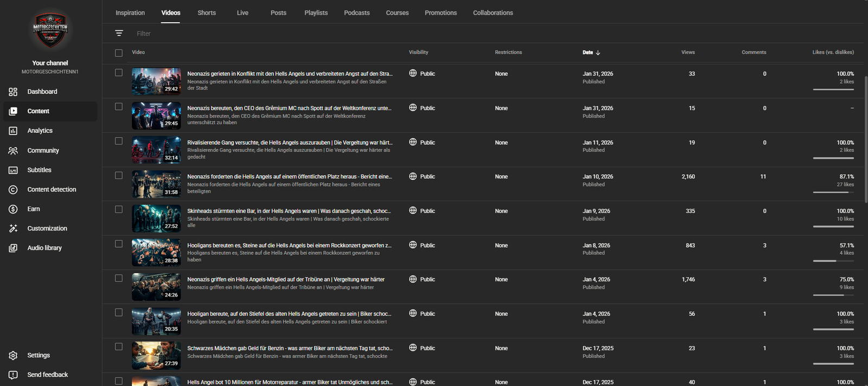Viewport: 868px width, 386px height.
Task: Click globe icon for Schwarzes Mädchen video
Action: pyautogui.click(x=413, y=348)
